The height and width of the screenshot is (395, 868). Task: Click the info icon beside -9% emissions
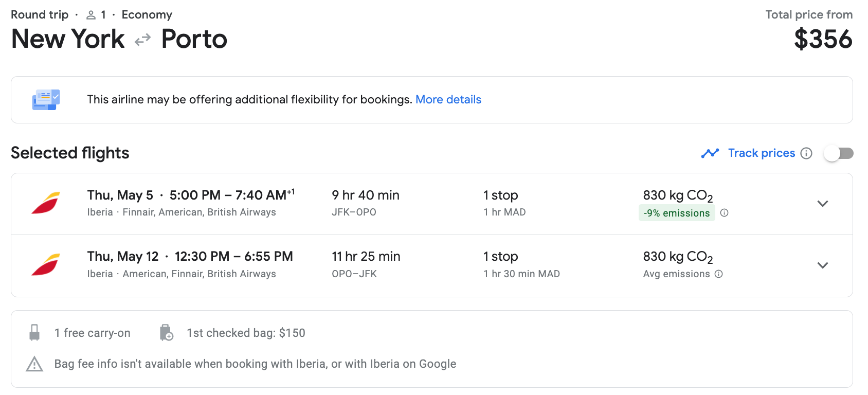pos(724,213)
